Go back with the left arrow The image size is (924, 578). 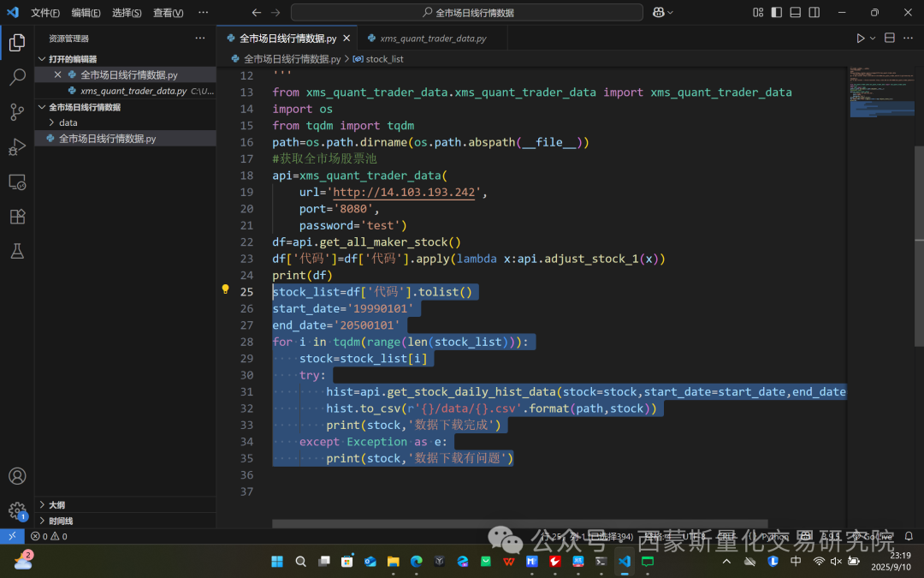(x=257, y=12)
